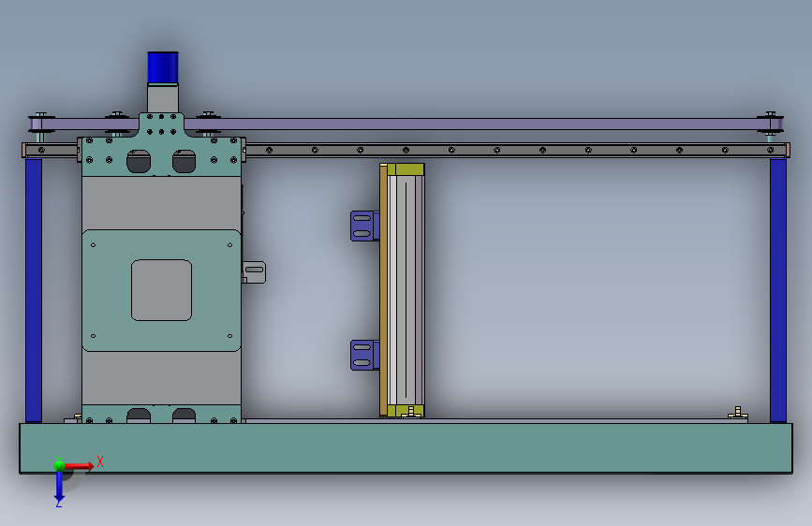This screenshot has width=812, height=526.
Task: Click the red X axis arrow of the triad
Action: (79, 466)
